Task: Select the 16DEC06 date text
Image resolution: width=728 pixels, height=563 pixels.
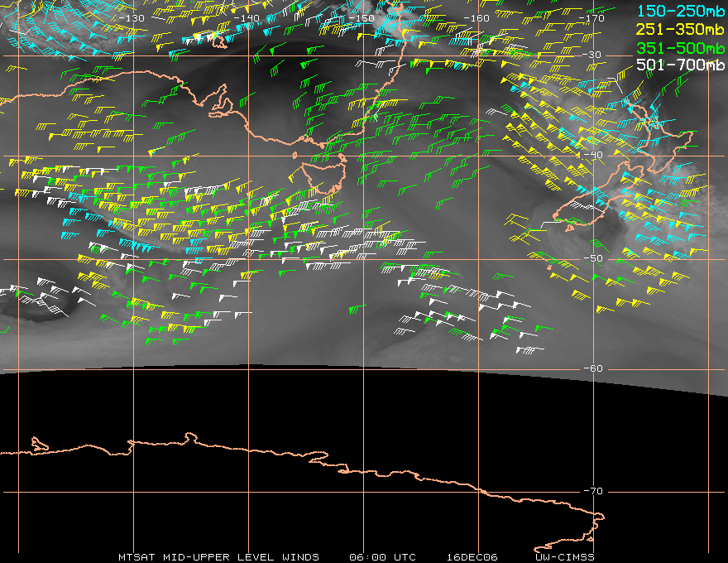Action: click(472, 556)
